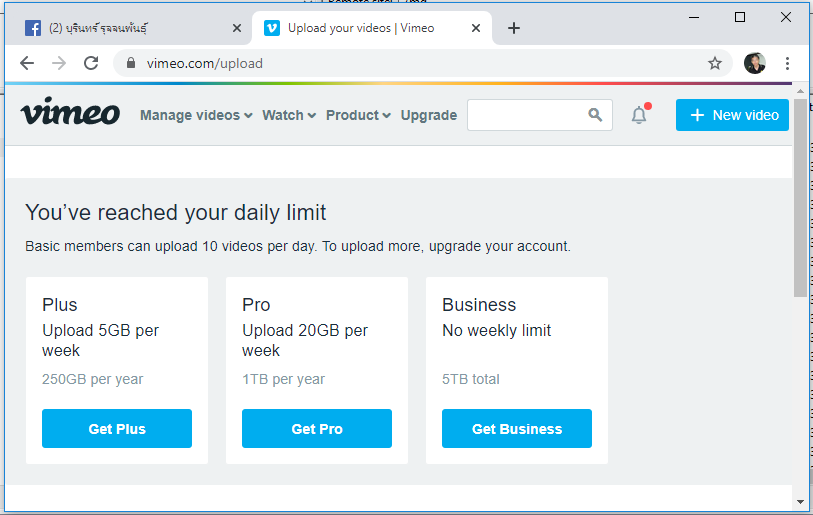
Task: Click the Upgrade link in navigation
Action: pos(429,115)
